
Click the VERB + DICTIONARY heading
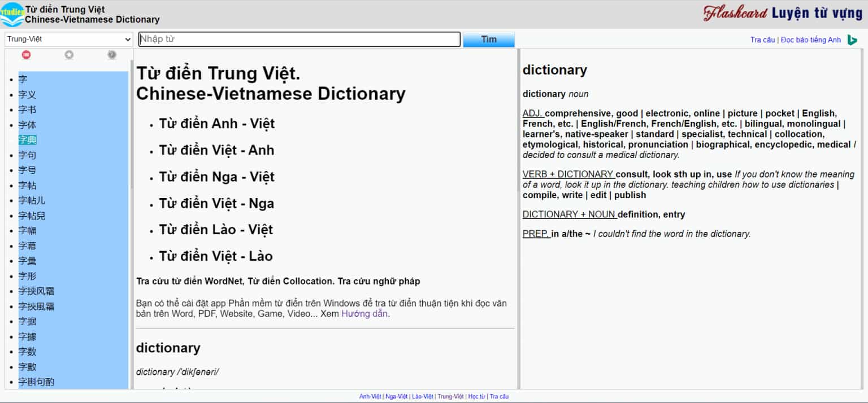(x=568, y=174)
